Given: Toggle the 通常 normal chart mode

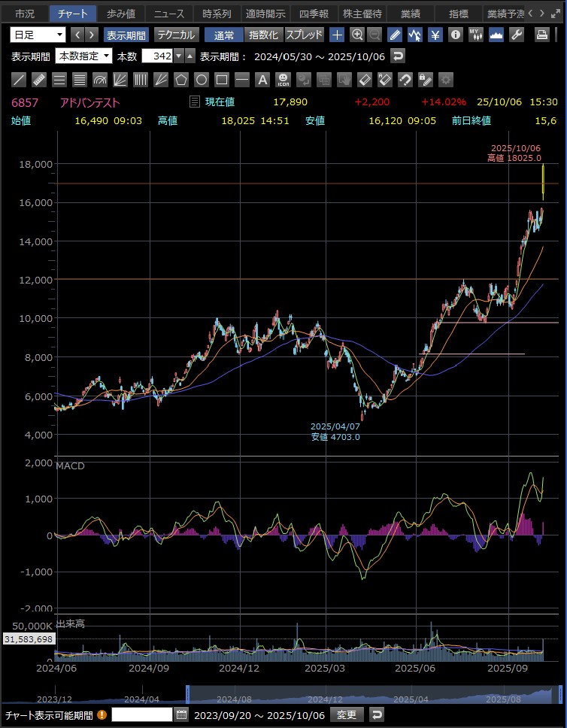Looking at the screenshot, I should click(223, 35).
